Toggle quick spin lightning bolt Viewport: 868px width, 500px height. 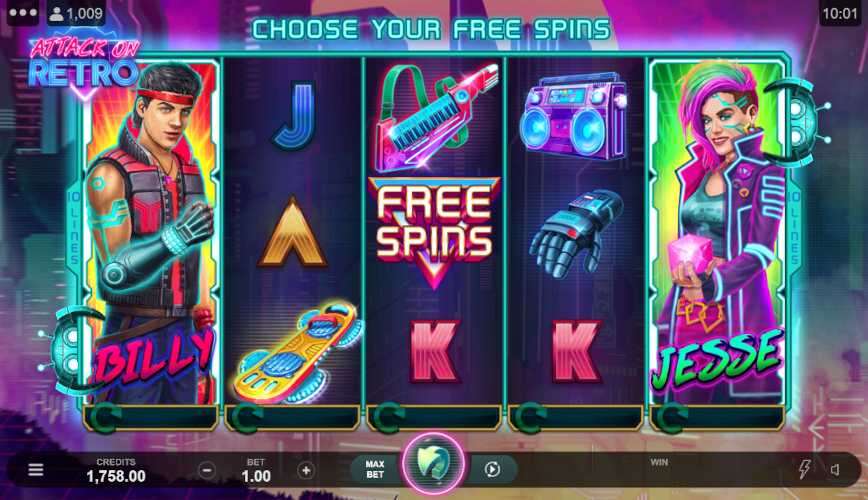(x=804, y=470)
